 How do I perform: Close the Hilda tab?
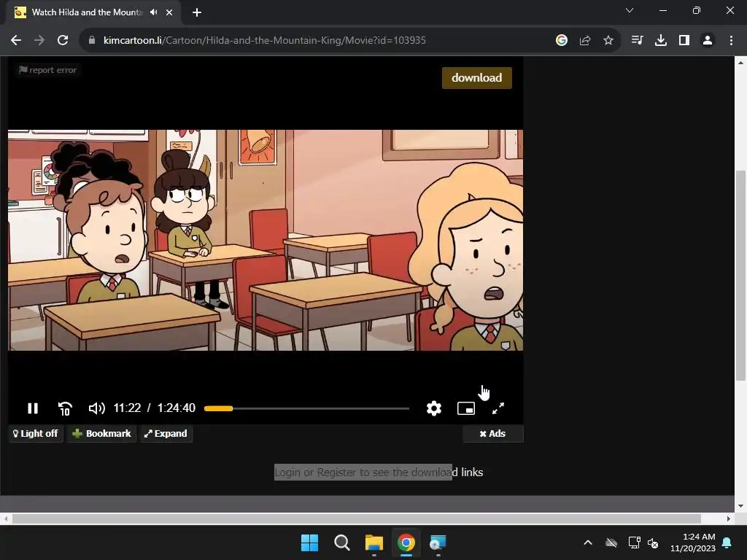169,12
